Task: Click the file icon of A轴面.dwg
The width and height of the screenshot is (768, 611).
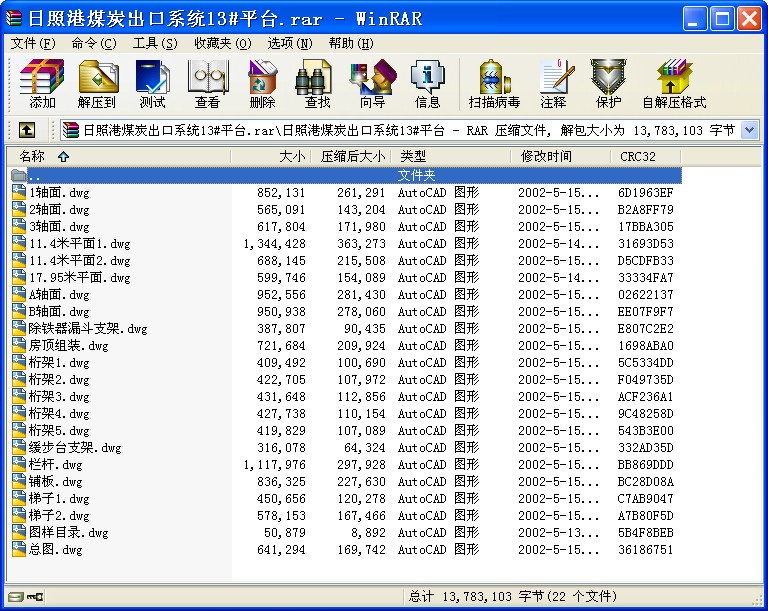Action: (x=19, y=294)
